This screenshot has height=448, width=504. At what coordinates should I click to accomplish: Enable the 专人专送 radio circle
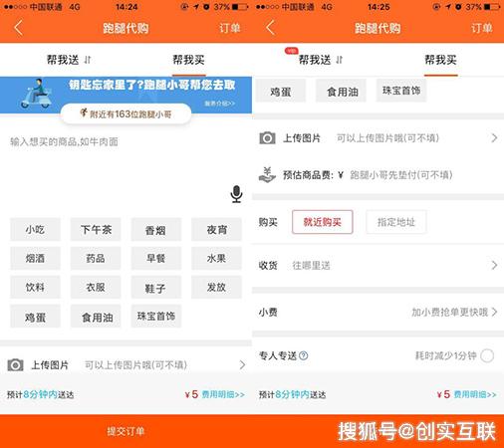(487, 355)
